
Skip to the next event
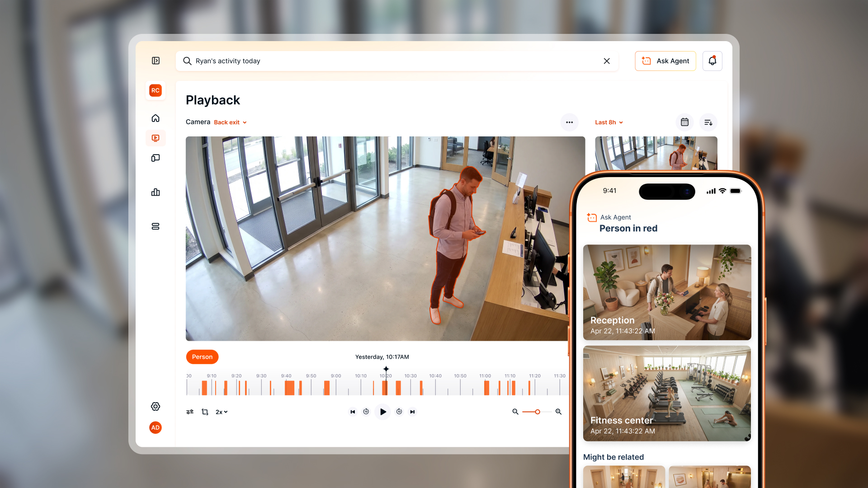click(x=412, y=412)
